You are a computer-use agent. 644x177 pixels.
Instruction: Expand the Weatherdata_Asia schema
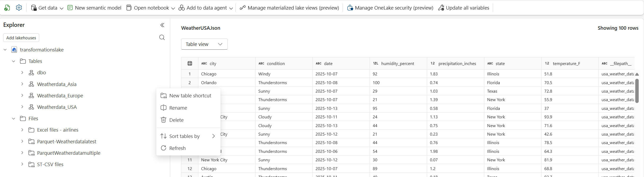pyautogui.click(x=22, y=84)
